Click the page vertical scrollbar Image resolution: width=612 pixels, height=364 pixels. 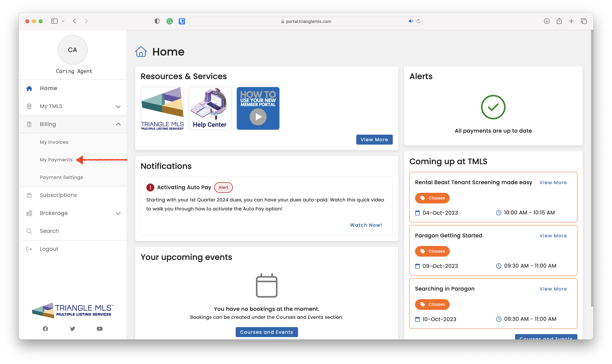click(x=592, y=168)
